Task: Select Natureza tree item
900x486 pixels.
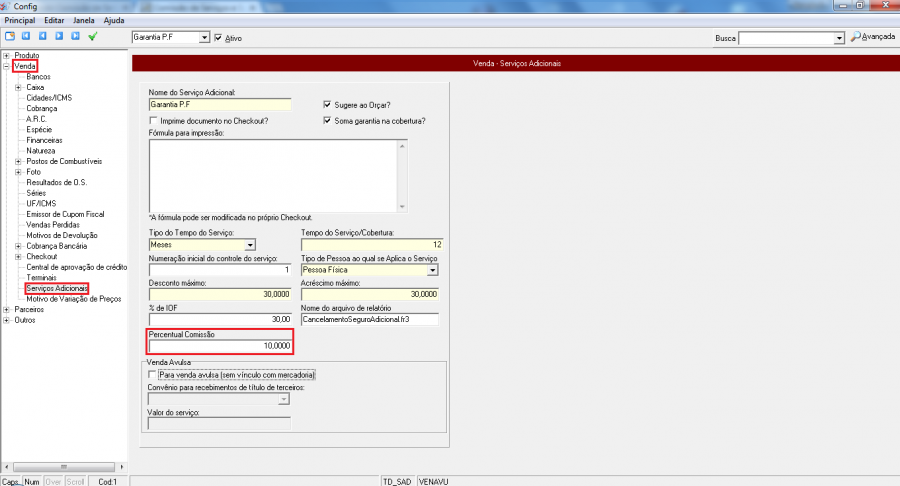Action: coord(41,151)
